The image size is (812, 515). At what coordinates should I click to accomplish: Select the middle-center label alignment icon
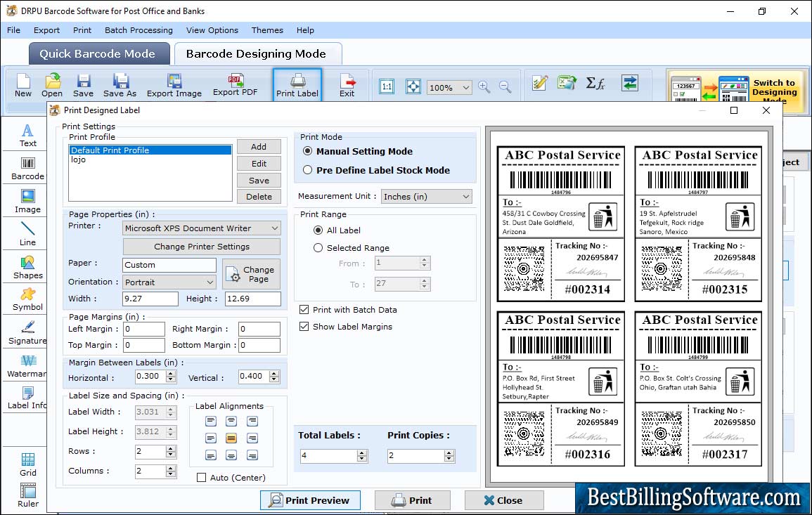tap(231, 438)
